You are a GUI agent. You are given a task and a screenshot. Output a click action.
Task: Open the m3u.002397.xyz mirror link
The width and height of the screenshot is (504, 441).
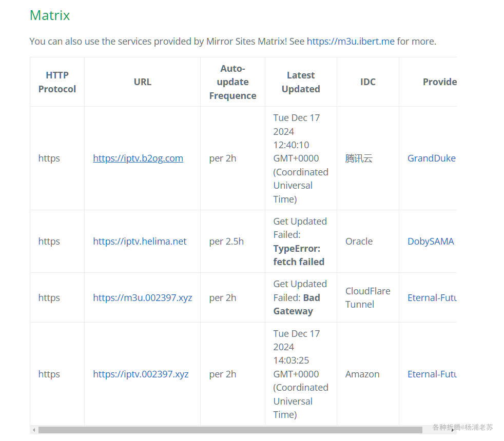coord(142,298)
